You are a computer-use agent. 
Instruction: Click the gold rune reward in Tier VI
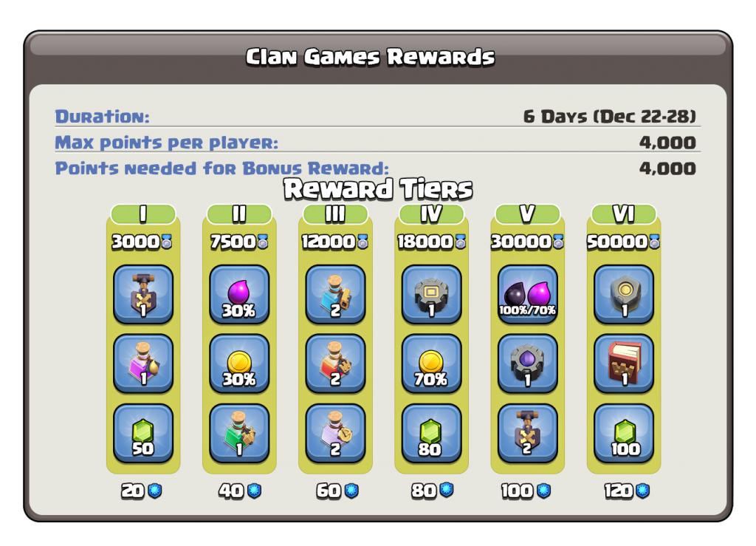coord(623,294)
